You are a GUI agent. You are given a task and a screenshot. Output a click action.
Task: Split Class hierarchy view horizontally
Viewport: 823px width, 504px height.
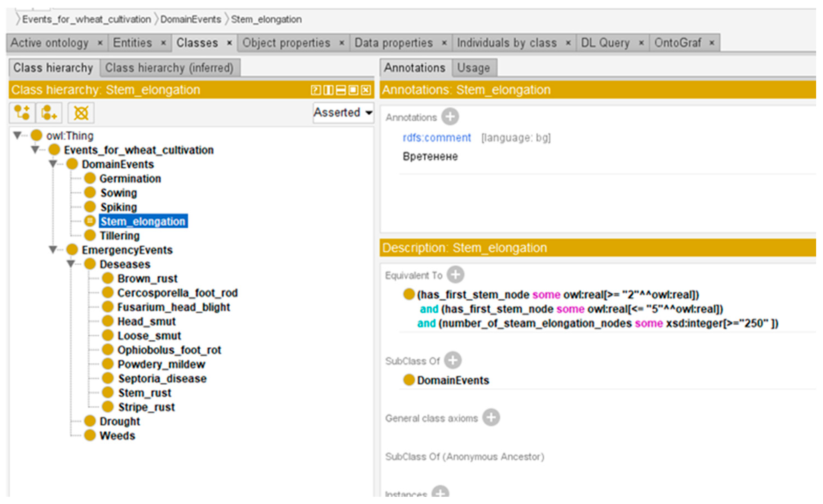coord(341,90)
